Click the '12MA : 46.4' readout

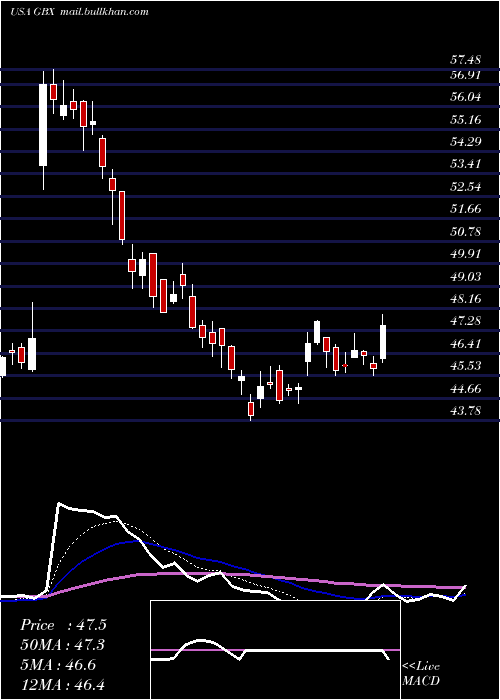pos(63,685)
